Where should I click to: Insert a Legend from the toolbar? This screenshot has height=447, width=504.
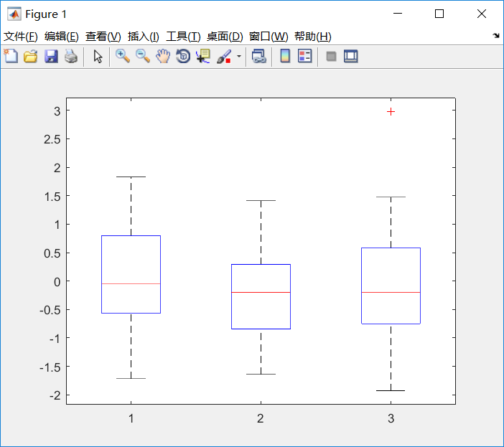tap(304, 56)
